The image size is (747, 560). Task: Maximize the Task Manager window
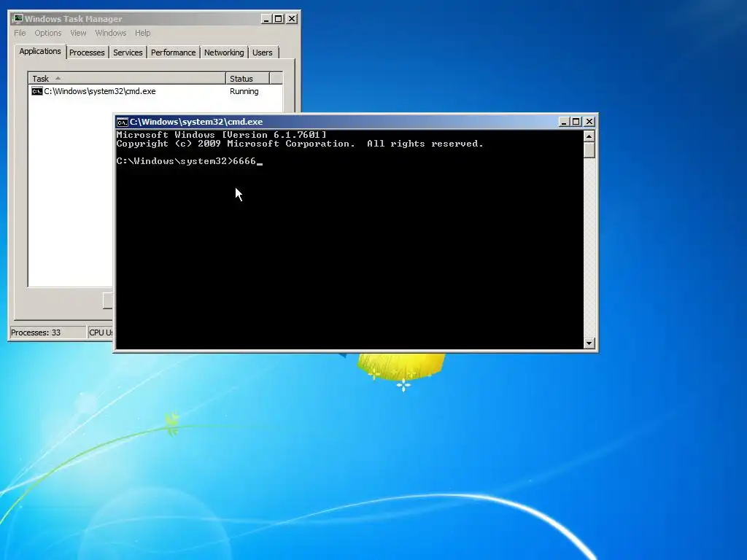pyautogui.click(x=279, y=19)
